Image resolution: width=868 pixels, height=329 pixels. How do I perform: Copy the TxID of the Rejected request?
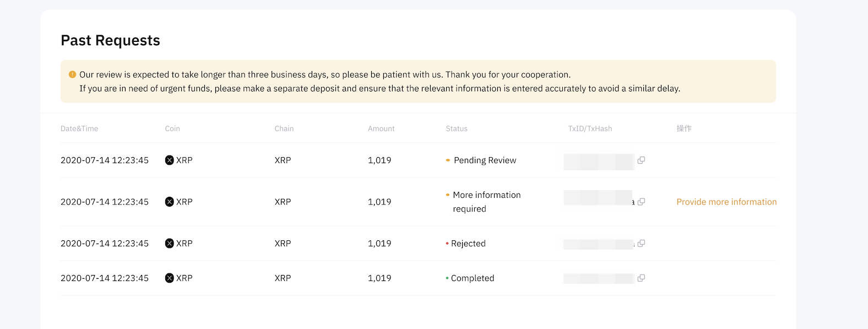[x=641, y=244]
